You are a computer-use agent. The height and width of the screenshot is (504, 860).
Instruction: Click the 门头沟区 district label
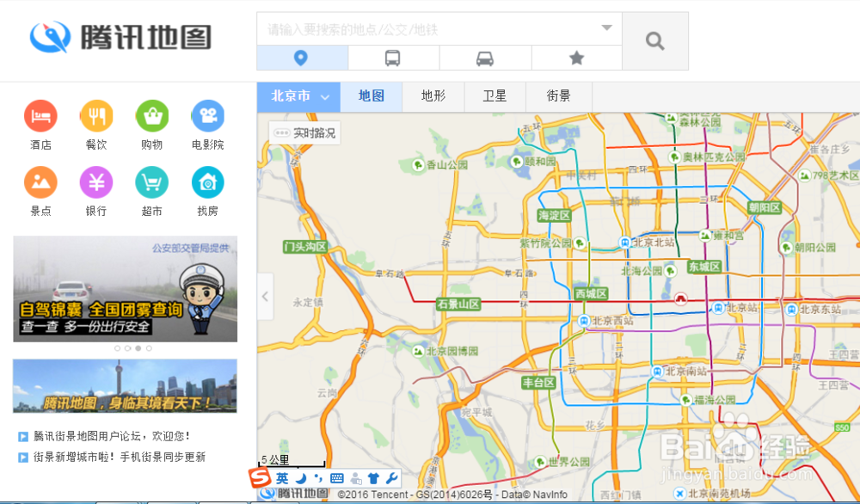click(305, 247)
